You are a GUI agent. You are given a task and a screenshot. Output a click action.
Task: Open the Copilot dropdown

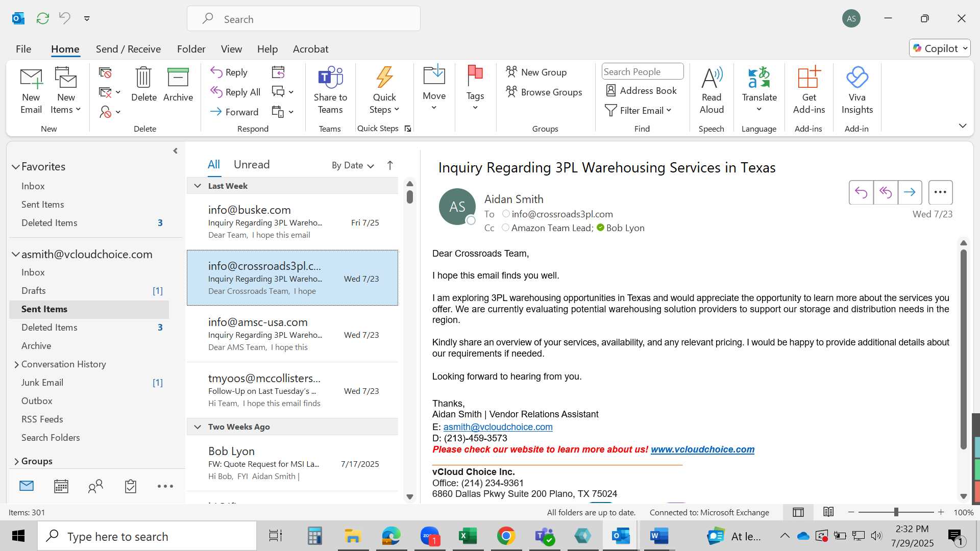point(966,48)
